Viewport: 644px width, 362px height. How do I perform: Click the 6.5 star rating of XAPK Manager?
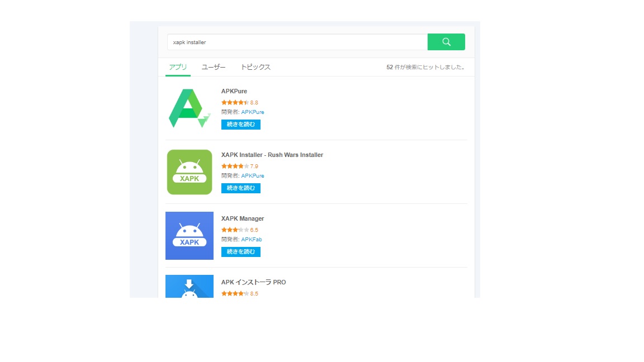(x=240, y=230)
